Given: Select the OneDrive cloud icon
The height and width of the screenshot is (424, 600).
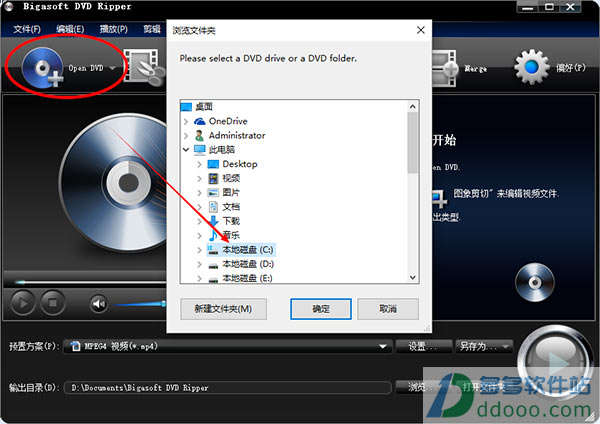Looking at the screenshot, I should pos(200,121).
